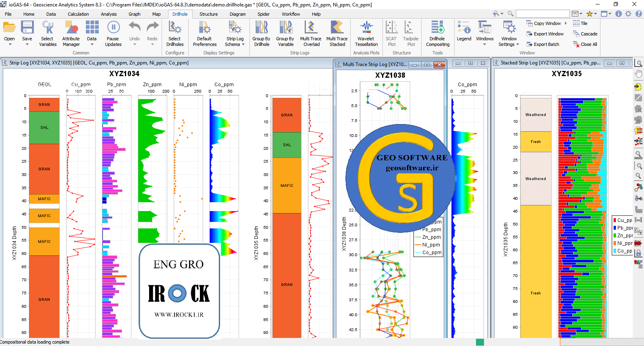Select the Group By Variable icon
The image size is (644, 346).
[285, 33]
